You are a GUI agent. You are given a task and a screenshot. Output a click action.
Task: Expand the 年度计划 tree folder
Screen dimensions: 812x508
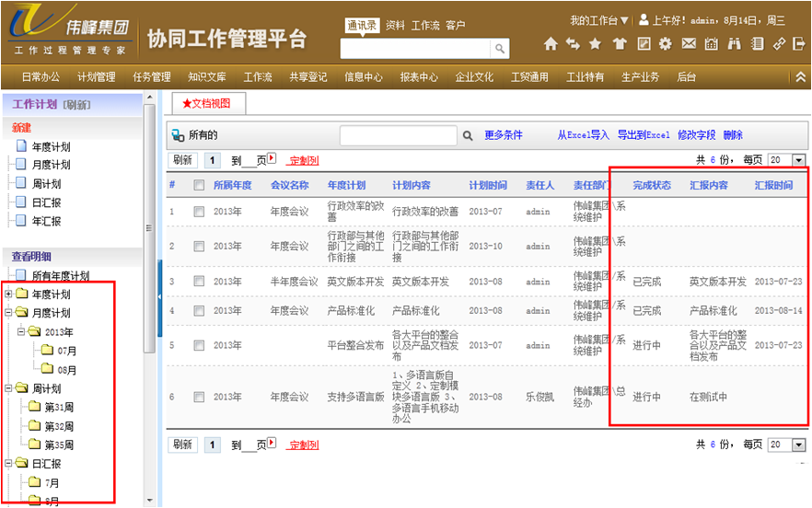click(x=8, y=294)
